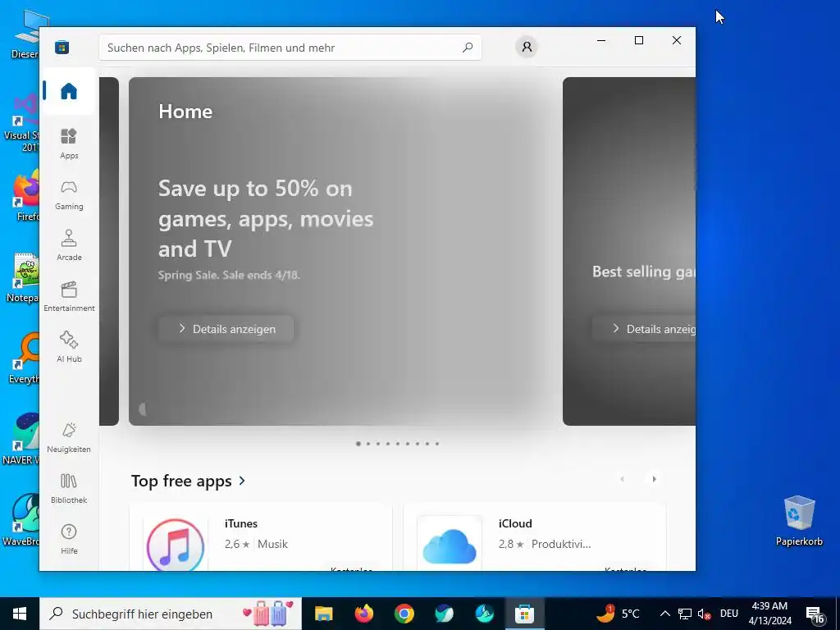This screenshot has height=630, width=840.
Task: Open the Bibliothek library
Action: [x=69, y=489]
